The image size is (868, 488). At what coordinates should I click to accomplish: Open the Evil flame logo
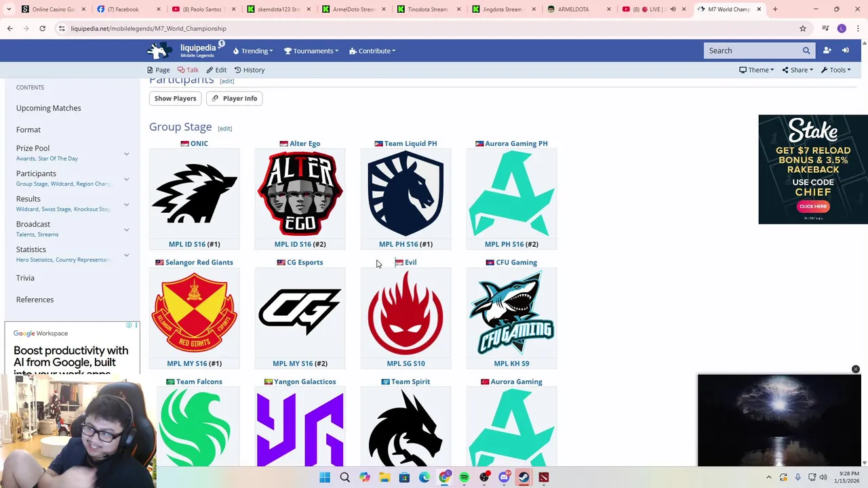pyautogui.click(x=406, y=312)
